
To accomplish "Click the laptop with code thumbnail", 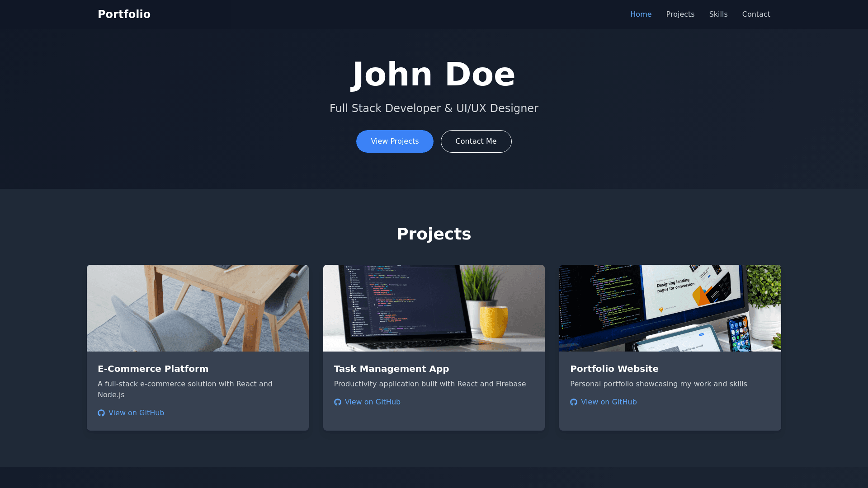I will [434, 308].
